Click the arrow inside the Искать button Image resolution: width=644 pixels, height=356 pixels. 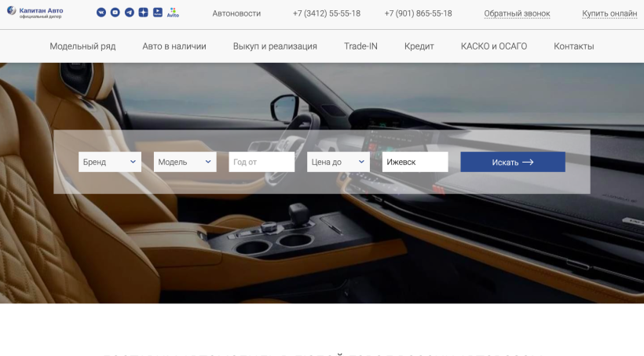528,162
